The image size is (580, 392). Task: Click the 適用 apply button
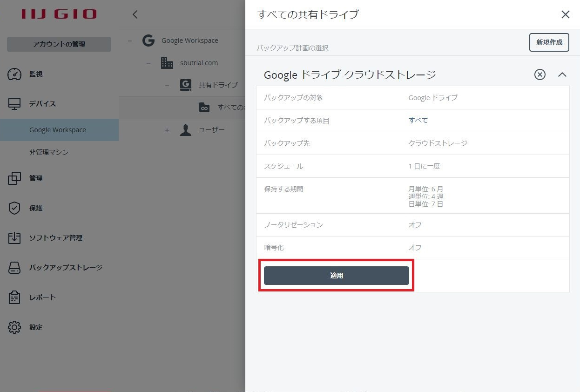[337, 276]
